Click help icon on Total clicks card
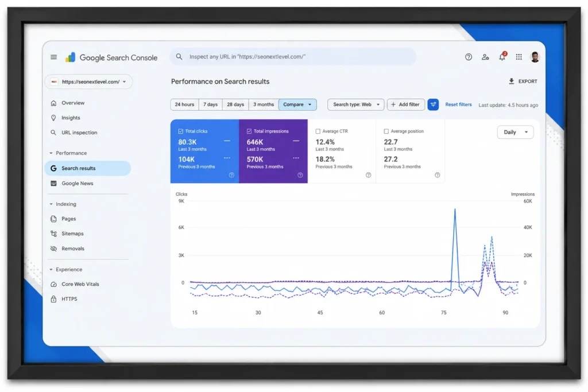Image resolution: width=588 pixels, height=392 pixels. [231, 175]
